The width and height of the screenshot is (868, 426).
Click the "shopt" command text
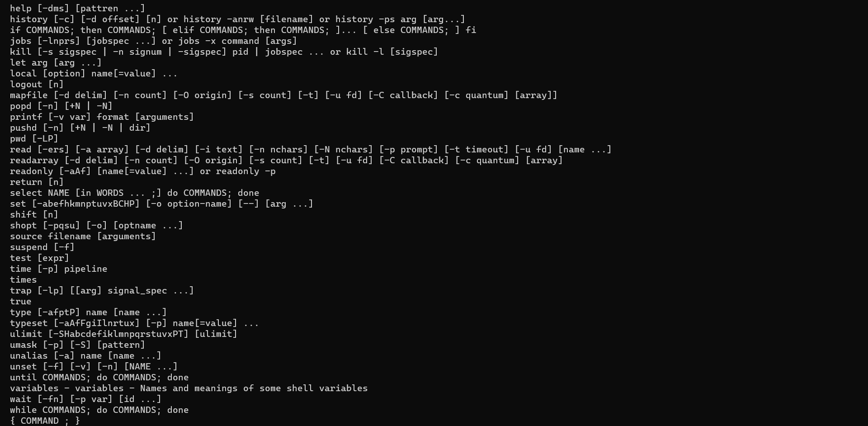coord(23,226)
